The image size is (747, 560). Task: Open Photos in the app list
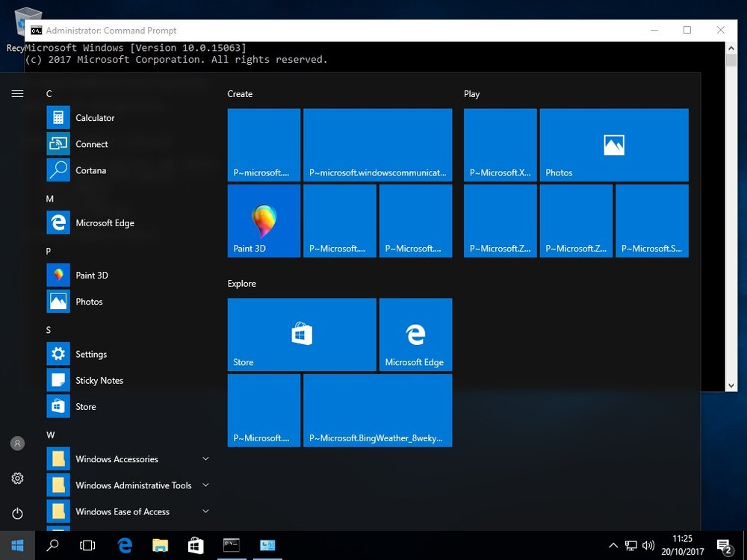tap(128, 302)
